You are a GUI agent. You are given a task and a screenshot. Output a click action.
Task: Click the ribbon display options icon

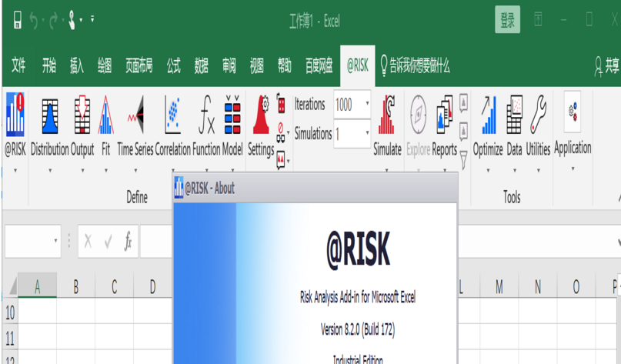click(538, 19)
